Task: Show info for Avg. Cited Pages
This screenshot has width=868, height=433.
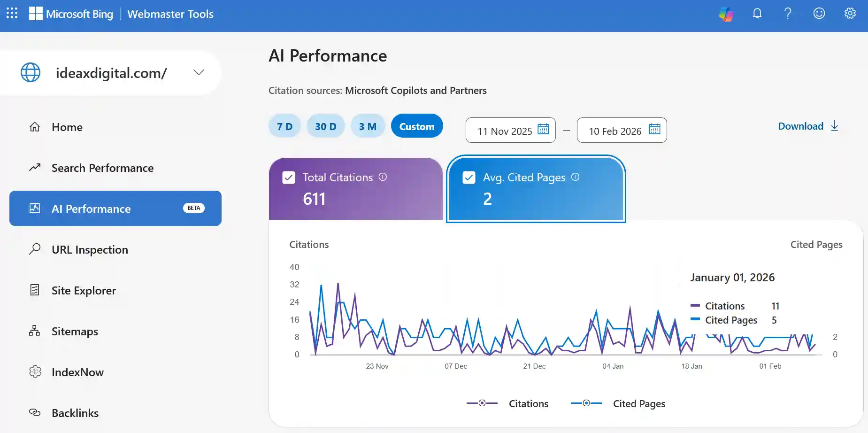Action: [575, 177]
